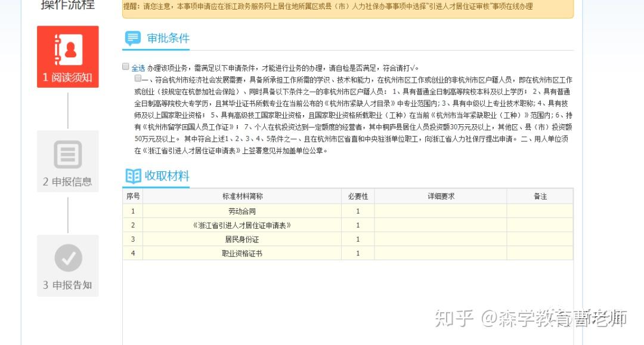This screenshot has width=644, height=345.
Task: Click the 必要性 value for 劳动合同
Action: coord(358,211)
